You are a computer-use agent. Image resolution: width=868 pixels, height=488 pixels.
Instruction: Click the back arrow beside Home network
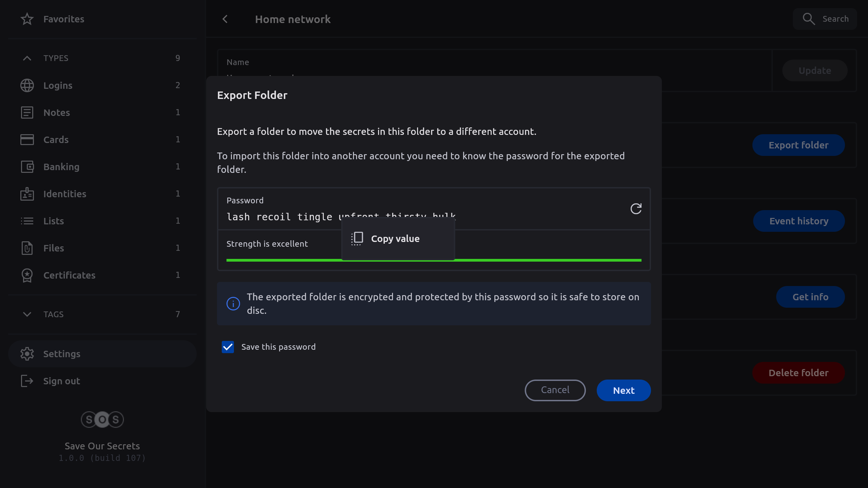click(x=225, y=19)
